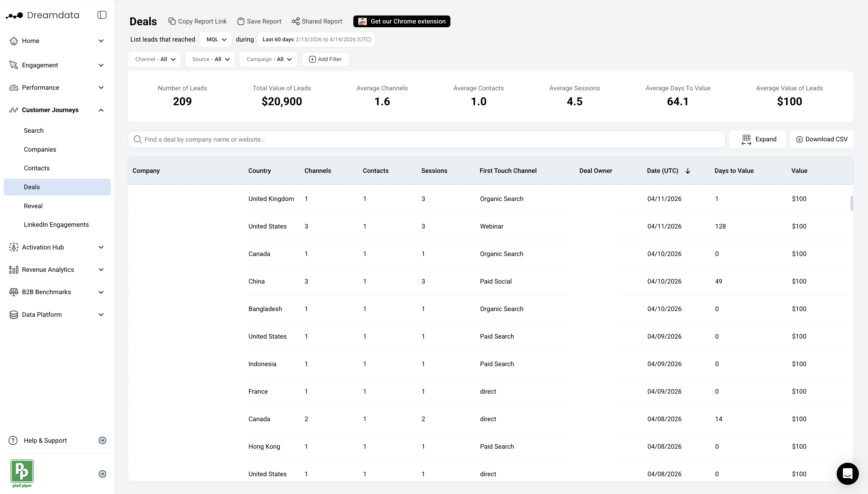Click the Copy Report Link icon
Screen dimensions: 868x494
pyautogui.click(x=172, y=22)
